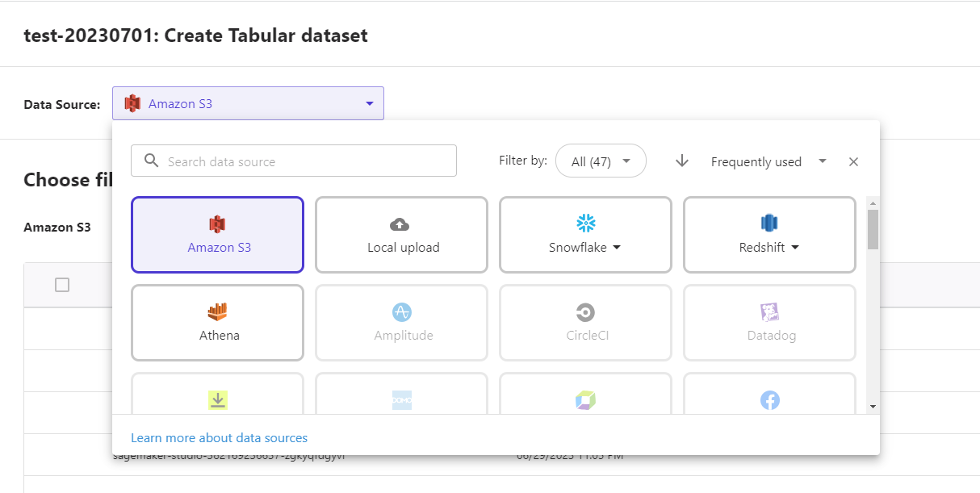Click the Amplitude data source card
980x493 pixels.
[x=401, y=323]
